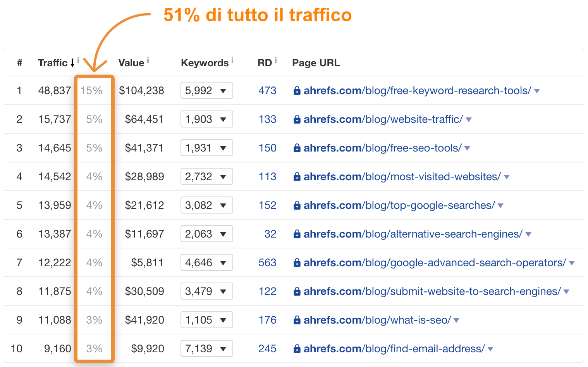Screen dimensions: 588x367
Task: Open the 4,646 keywords dropdown
Action: coord(207,262)
